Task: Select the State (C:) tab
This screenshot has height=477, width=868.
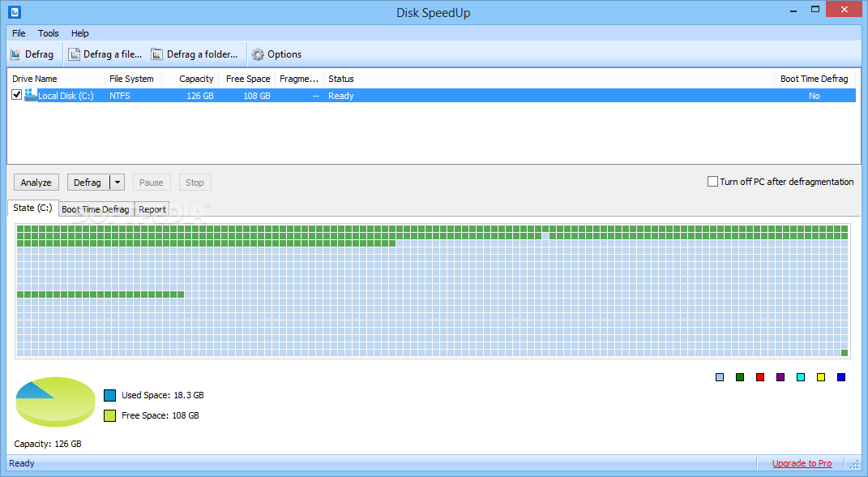Action: click(x=32, y=208)
